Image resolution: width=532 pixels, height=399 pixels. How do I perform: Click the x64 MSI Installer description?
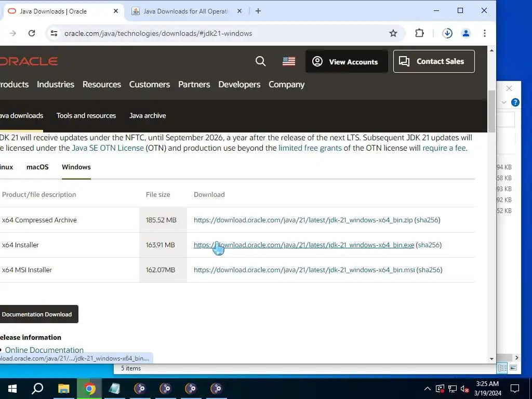click(27, 270)
